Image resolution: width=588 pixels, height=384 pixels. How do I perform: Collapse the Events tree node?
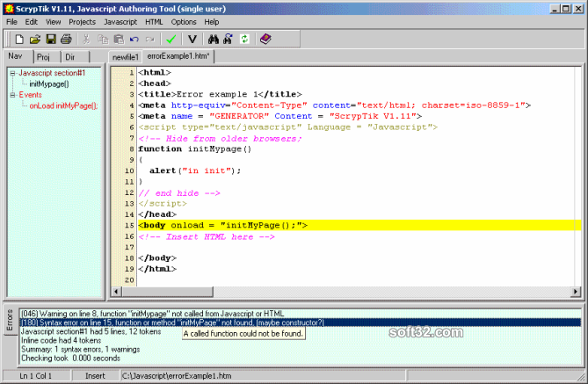[x=12, y=95]
